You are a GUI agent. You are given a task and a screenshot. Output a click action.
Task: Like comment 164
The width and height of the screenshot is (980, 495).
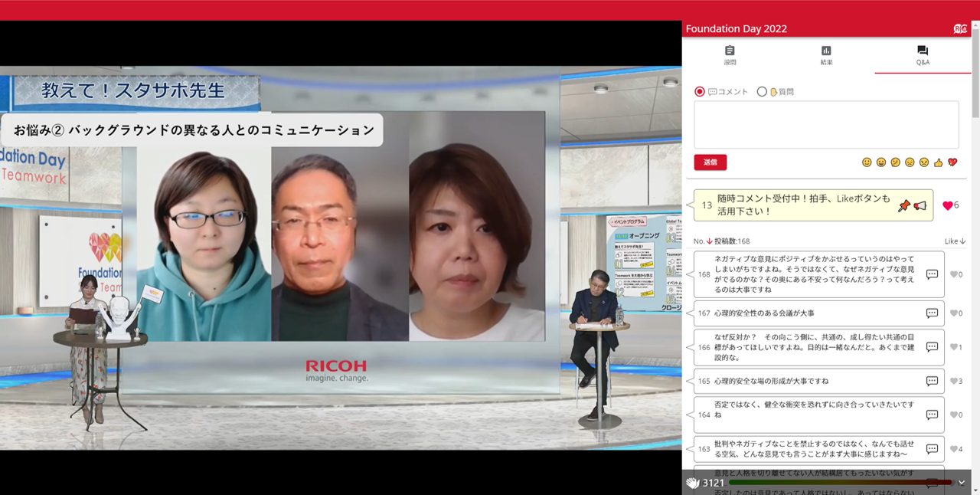click(954, 415)
